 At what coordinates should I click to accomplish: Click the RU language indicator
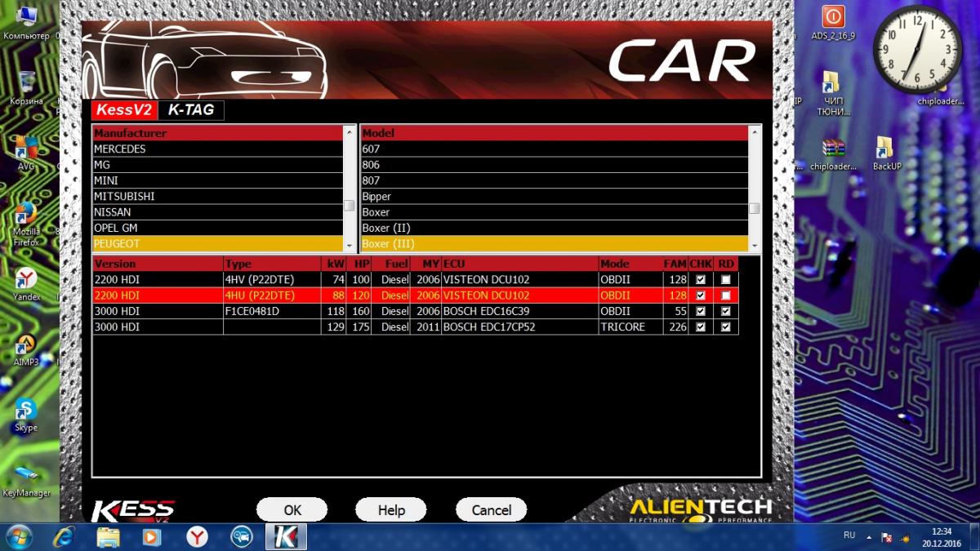coord(849,535)
